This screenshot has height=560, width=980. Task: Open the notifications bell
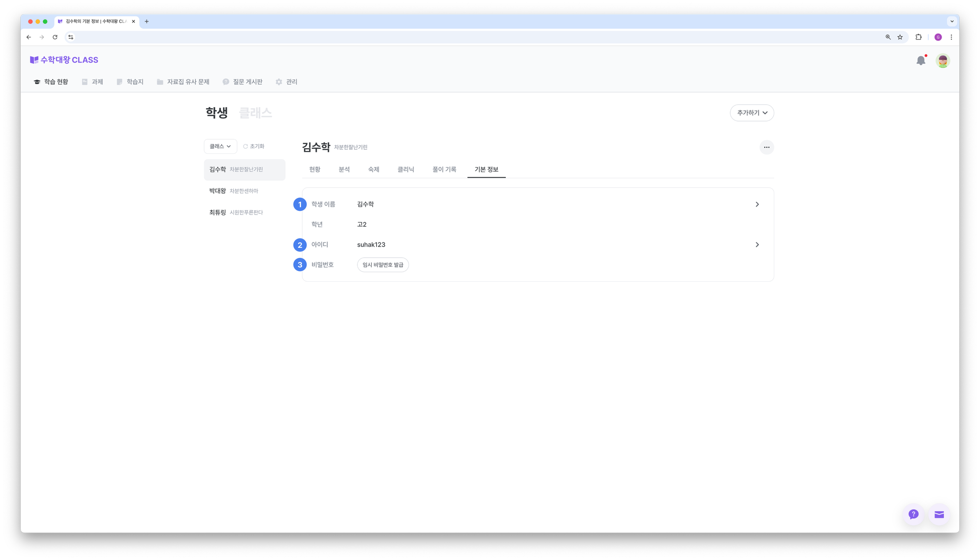(x=921, y=61)
